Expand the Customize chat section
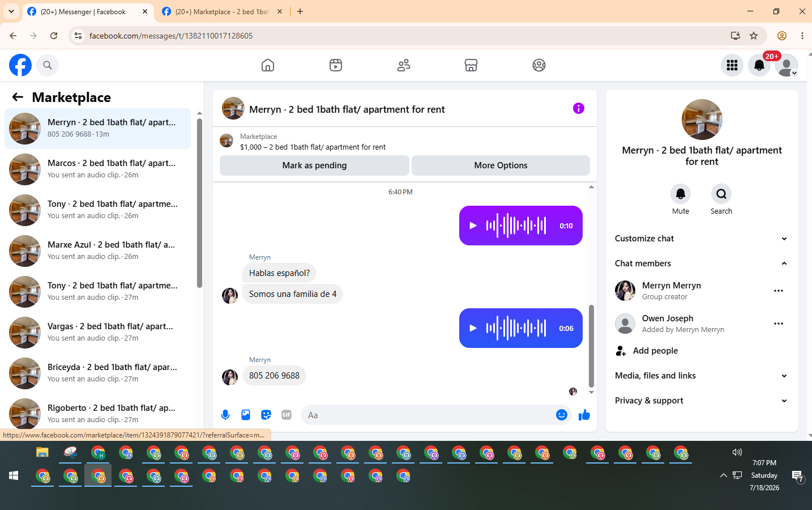Viewport: 812px width, 510px height. (702, 239)
